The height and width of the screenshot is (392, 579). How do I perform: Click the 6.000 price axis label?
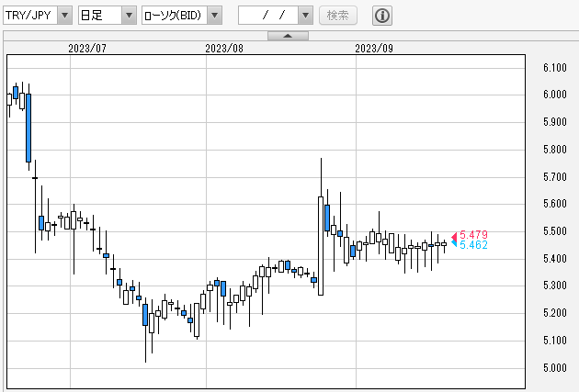[555, 95]
